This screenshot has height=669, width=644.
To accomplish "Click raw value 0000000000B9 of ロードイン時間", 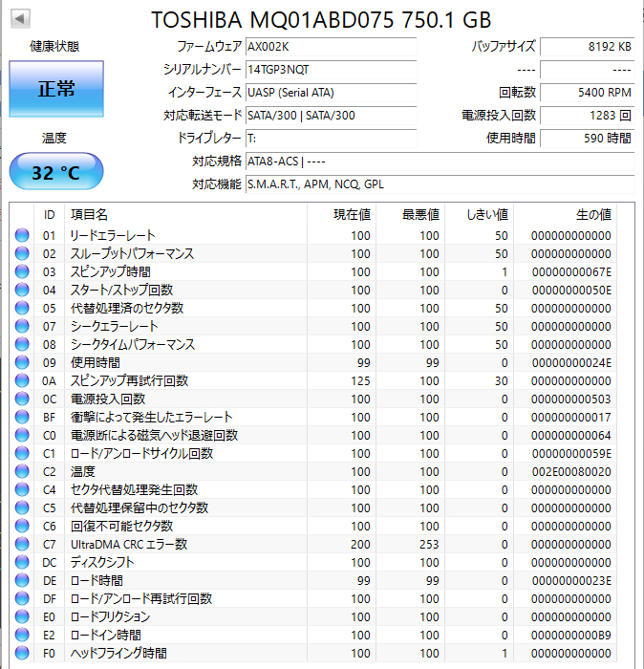I will pos(571,636).
